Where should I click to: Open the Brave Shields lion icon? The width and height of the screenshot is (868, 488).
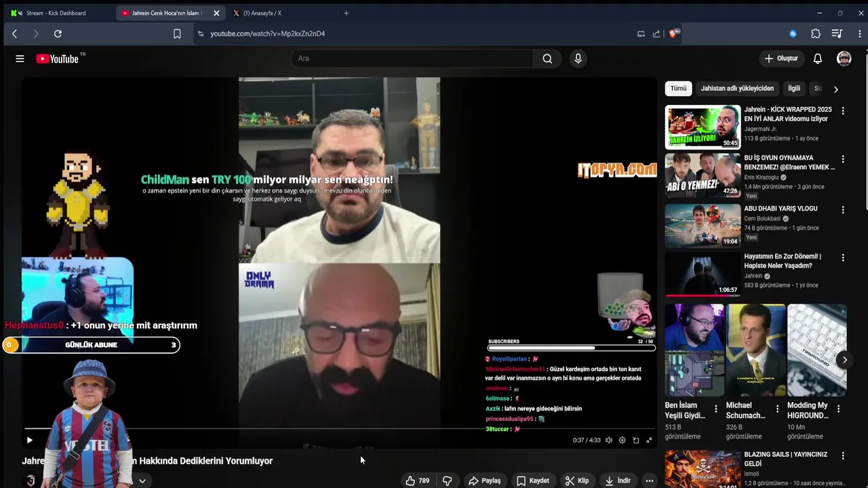click(673, 33)
